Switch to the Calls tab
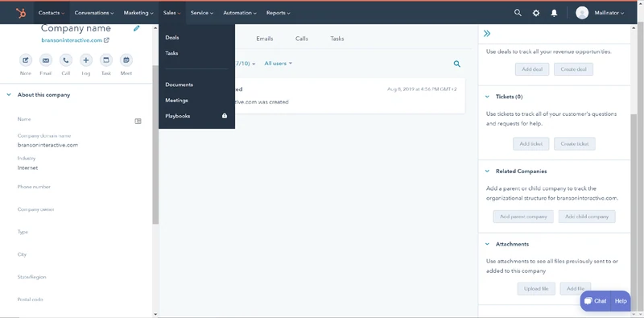This screenshot has height=318, width=644. pos(301,39)
